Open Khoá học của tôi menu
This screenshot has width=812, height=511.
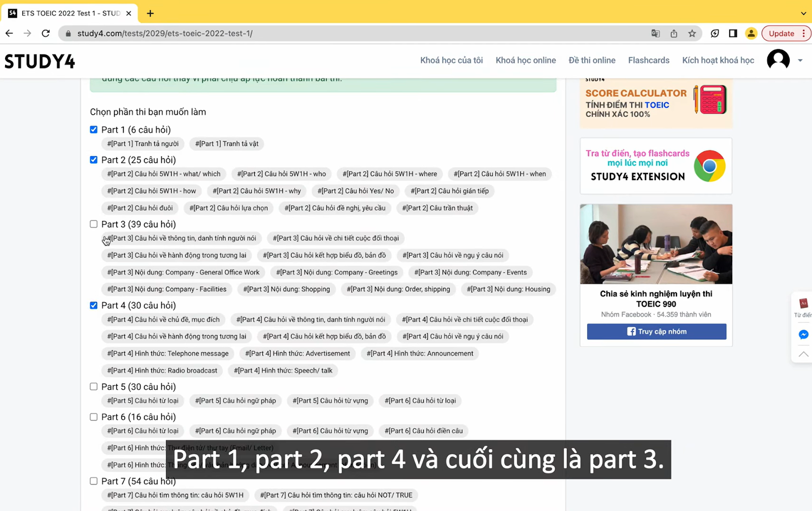(x=452, y=60)
